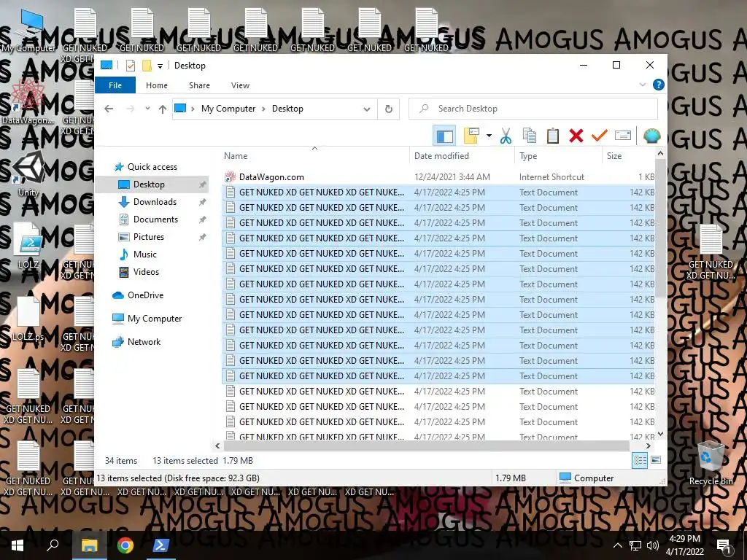This screenshot has height=560, width=747.
Task: Select Network in the navigation pane
Action: (144, 342)
